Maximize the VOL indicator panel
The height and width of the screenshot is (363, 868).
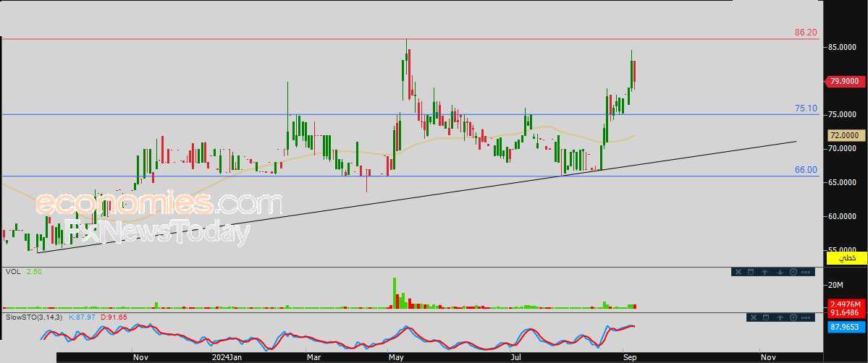[751, 272]
